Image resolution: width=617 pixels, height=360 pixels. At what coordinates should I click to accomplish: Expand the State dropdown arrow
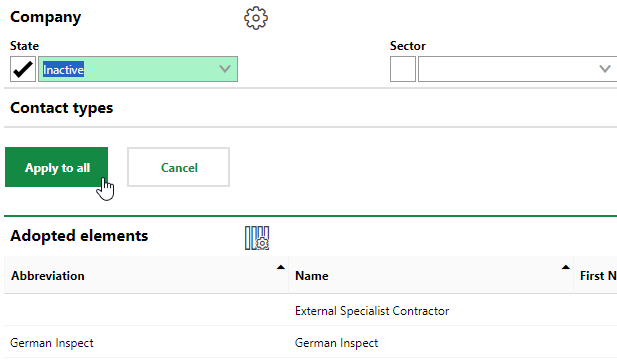point(225,69)
